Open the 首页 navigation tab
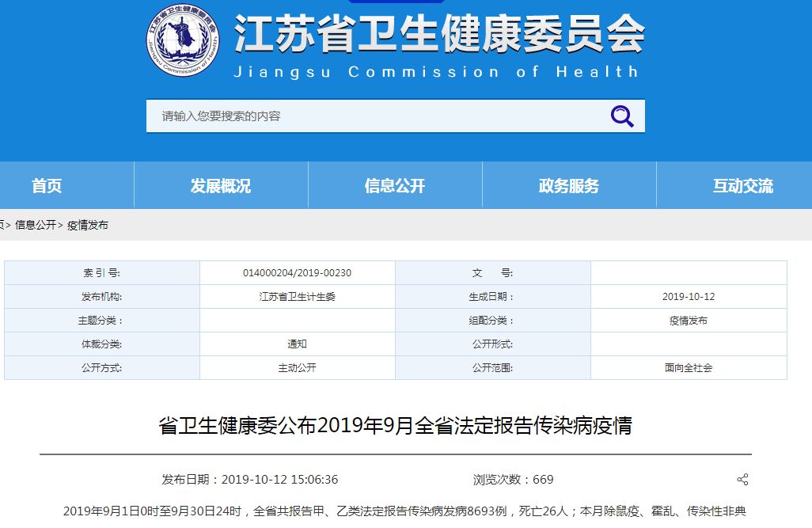The height and width of the screenshot is (528, 812). [x=47, y=185]
